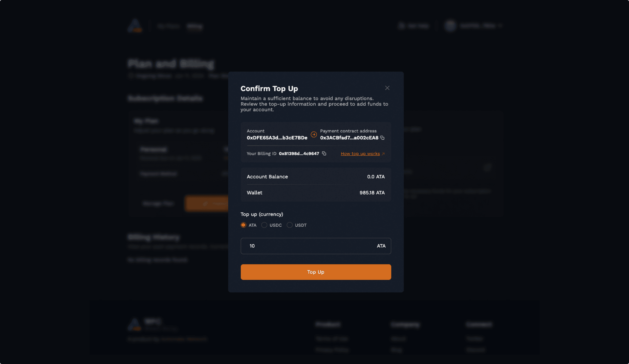Close the Confirm Top Up dialog

click(x=387, y=88)
